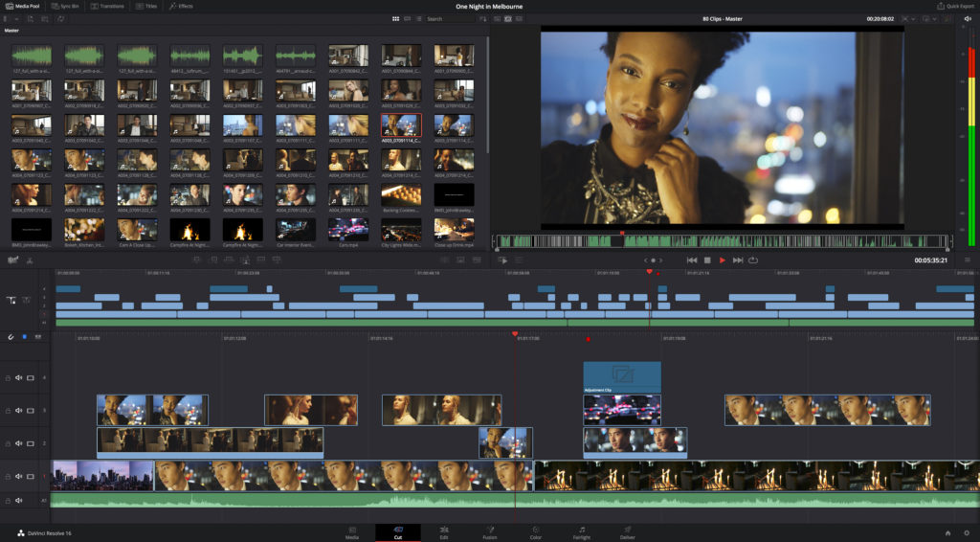Image resolution: width=980 pixels, height=542 pixels.
Task: Toggle timeline snapping magnet icon
Action: (x=11, y=337)
